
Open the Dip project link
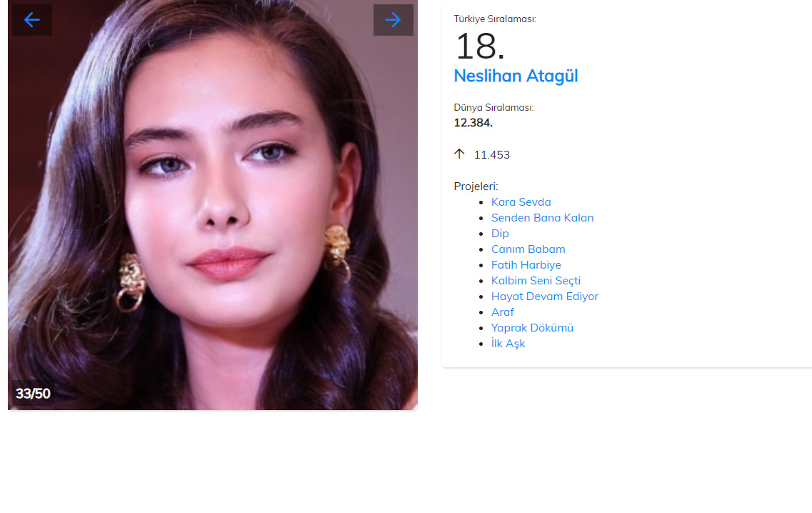(x=500, y=234)
